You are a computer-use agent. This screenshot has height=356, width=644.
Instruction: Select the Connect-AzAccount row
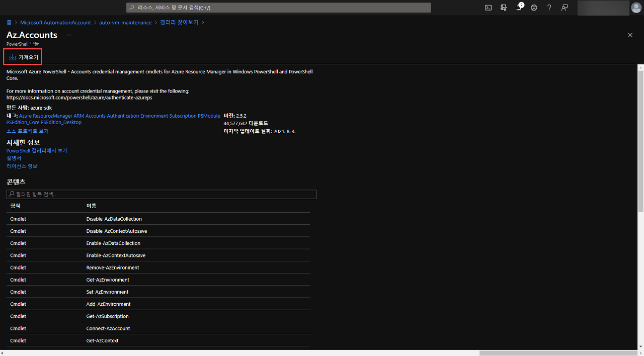[158, 328]
